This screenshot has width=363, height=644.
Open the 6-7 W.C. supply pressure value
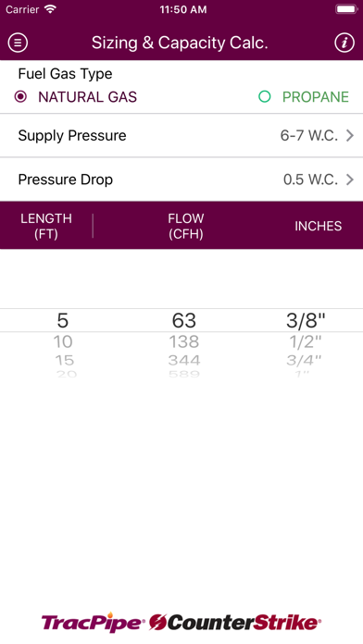[x=308, y=135]
